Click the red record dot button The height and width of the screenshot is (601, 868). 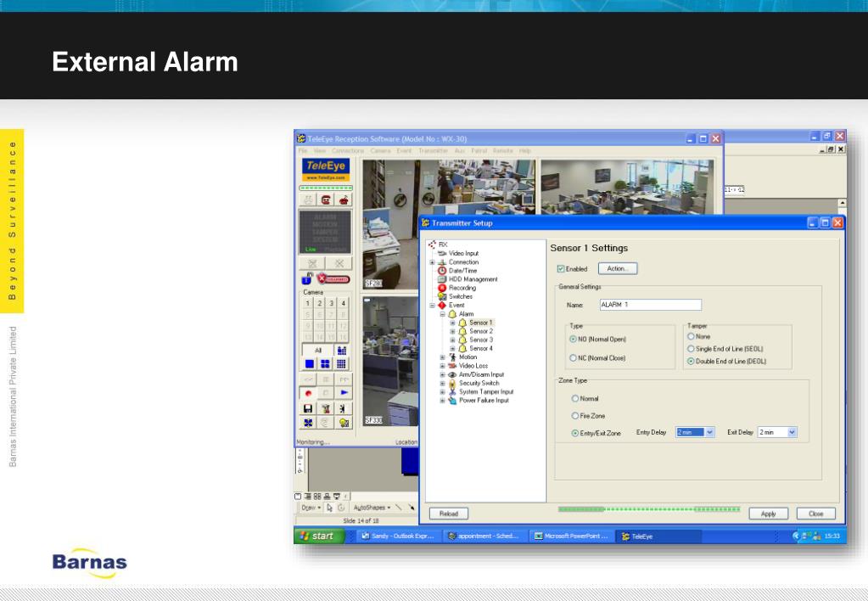tap(308, 393)
